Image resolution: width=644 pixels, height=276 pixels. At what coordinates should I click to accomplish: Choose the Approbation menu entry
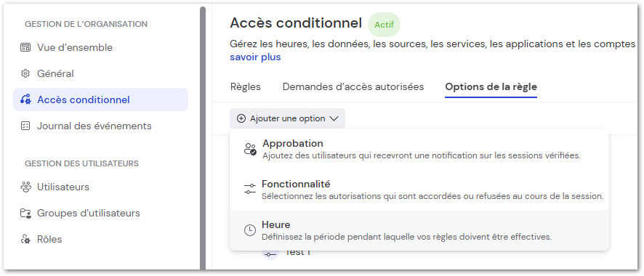click(x=419, y=150)
